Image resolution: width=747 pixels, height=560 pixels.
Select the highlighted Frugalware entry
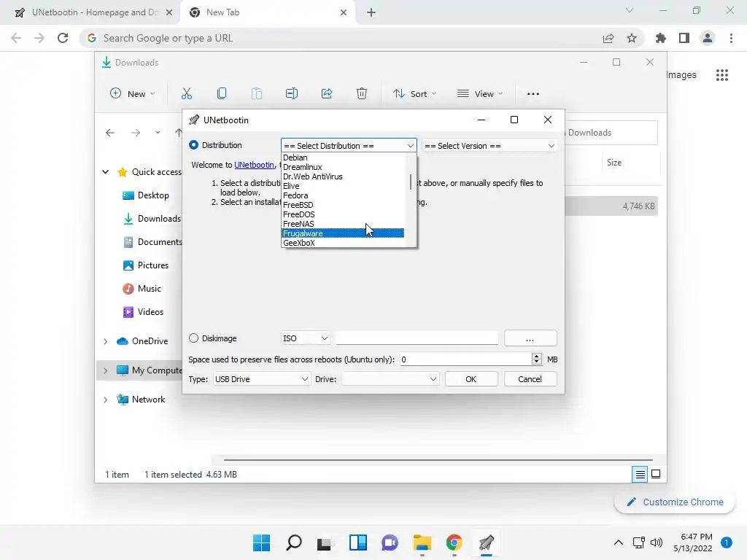click(343, 233)
